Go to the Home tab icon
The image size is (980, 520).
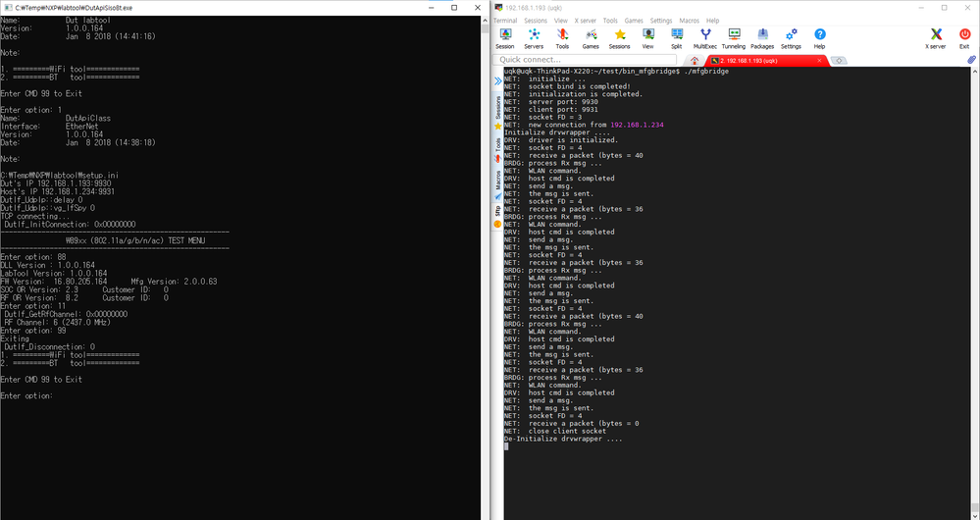click(695, 61)
